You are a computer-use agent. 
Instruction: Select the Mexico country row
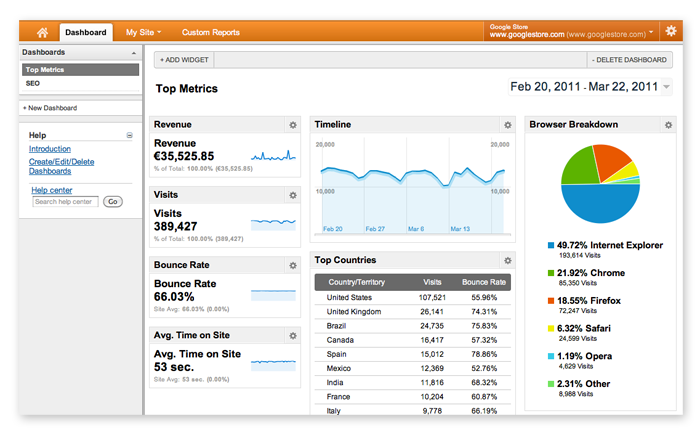coord(412,369)
